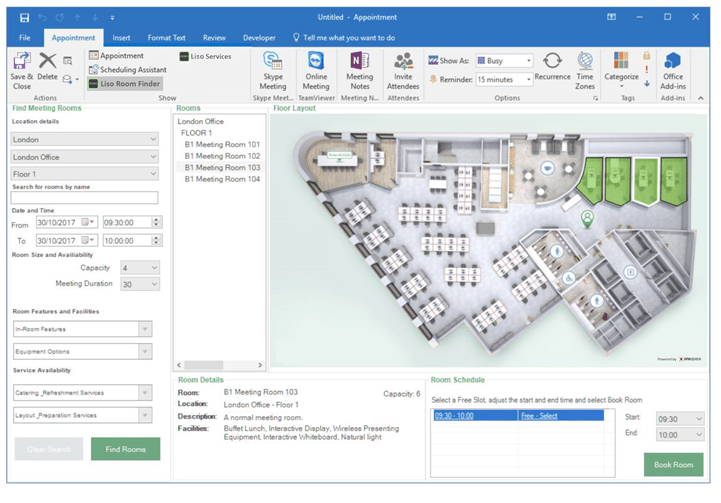Click the search rooms by name field
Image resolution: width=721 pixels, height=503 pixels.
[x=84, y=198]
